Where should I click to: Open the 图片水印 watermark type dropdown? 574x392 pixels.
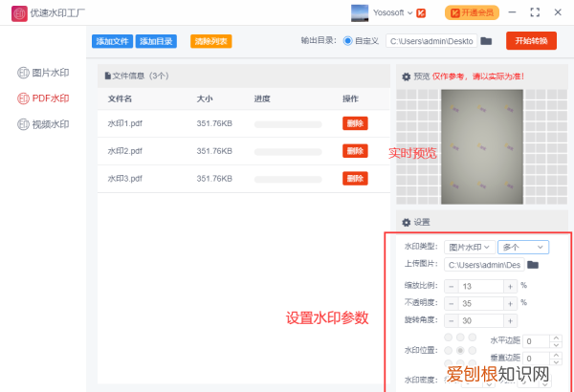pyautogui.click(x=470, y=248)
